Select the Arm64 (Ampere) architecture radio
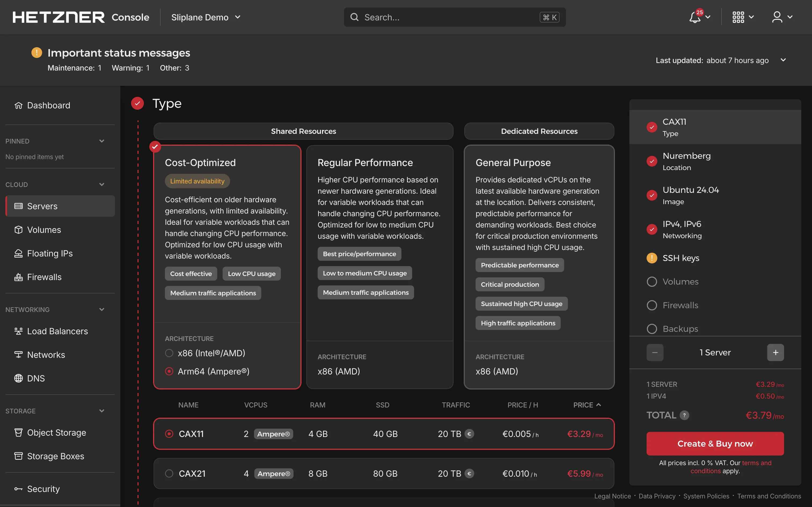Viewport: 812px width, 507px height. tap(169, 371)
